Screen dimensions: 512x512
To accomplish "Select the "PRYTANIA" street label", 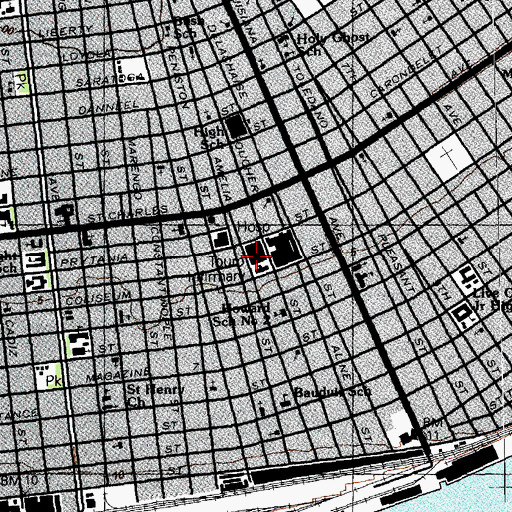I will (x=94, y=260).
